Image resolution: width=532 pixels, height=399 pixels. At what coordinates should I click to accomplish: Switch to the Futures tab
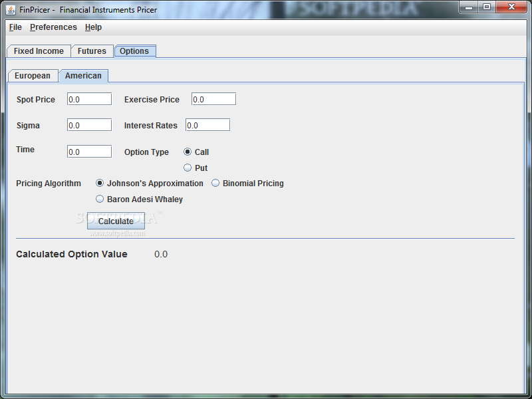[92, 51]
